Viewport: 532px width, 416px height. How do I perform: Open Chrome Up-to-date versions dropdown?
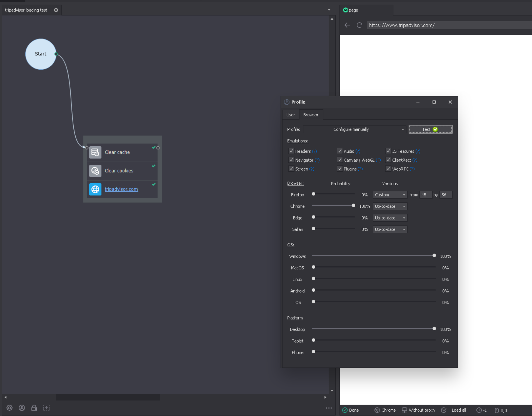point(390,206)
